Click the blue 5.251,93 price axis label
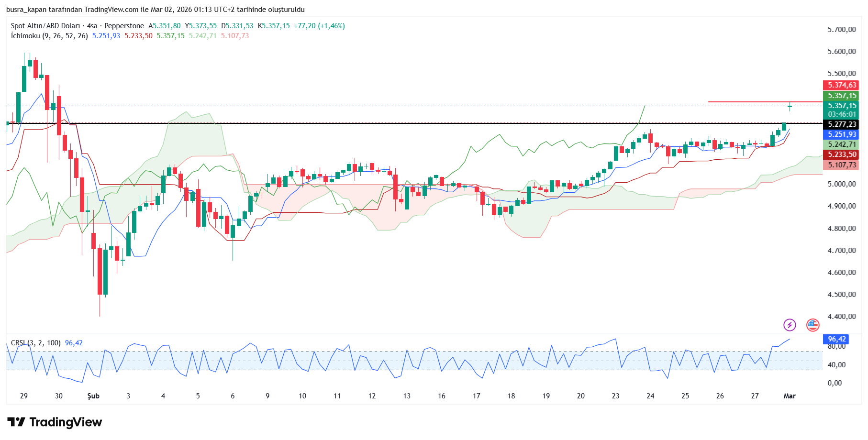This screenshot has width=868, height=440. (x=842, y=134)
